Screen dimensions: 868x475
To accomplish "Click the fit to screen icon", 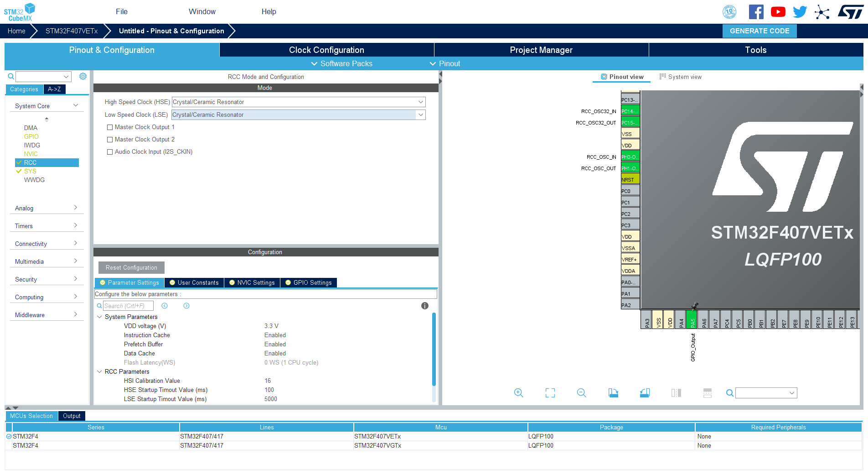I will point(550,393).
